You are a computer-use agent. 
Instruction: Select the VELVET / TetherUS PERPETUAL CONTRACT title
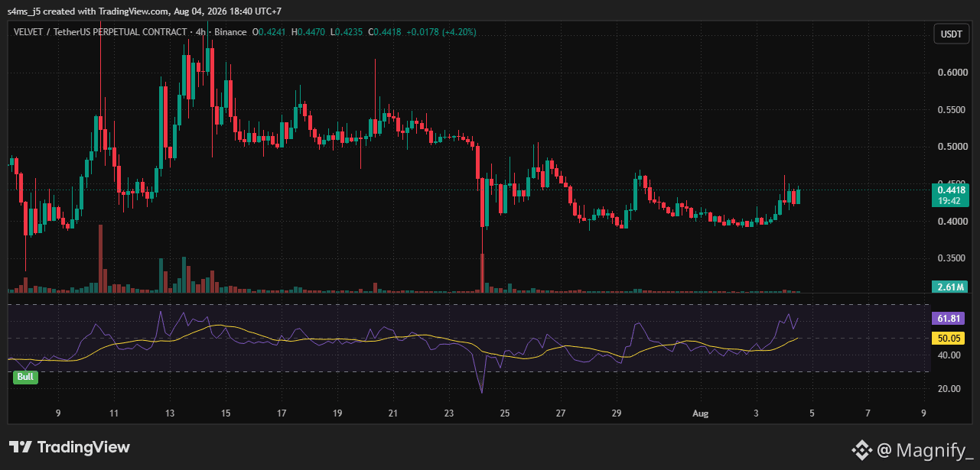[x=99, y=32]
